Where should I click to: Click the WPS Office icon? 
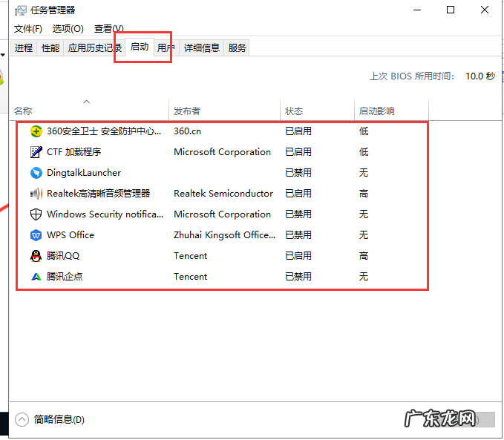(x=36, y=235)
